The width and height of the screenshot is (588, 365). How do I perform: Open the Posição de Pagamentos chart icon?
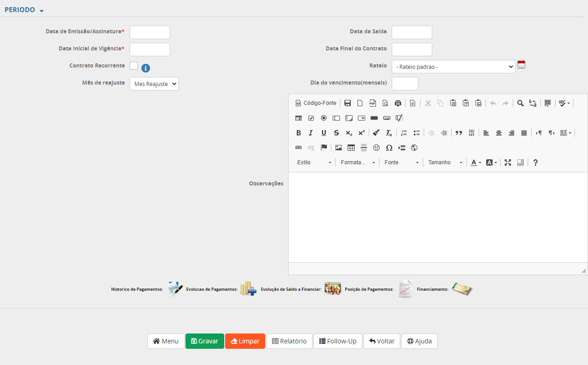click(405, 288)
